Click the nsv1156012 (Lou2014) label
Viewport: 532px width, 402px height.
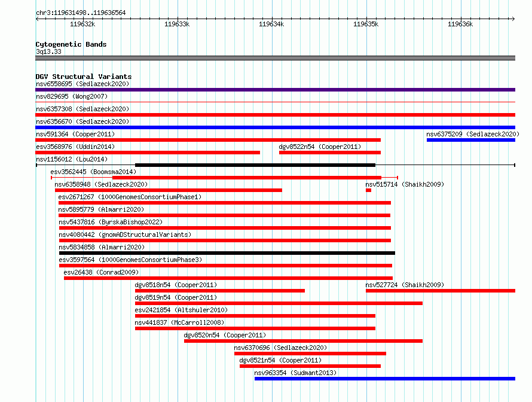click(x=72, y=159)
